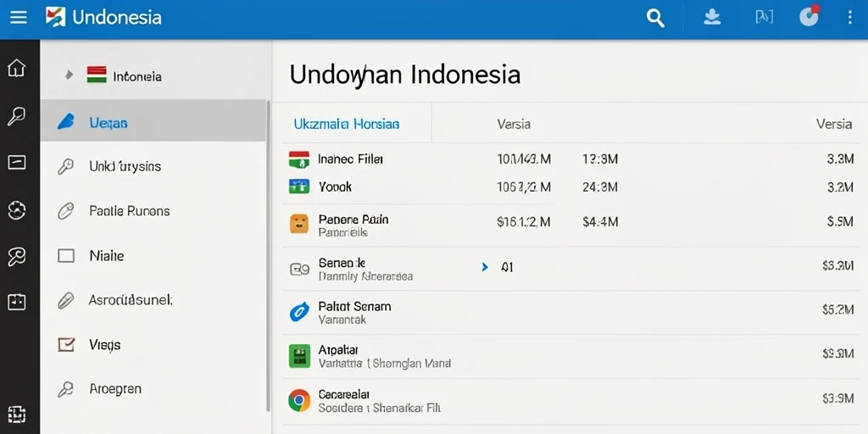Click the Inanec Filler row name
Screen dimensions: 868x434
350,159
